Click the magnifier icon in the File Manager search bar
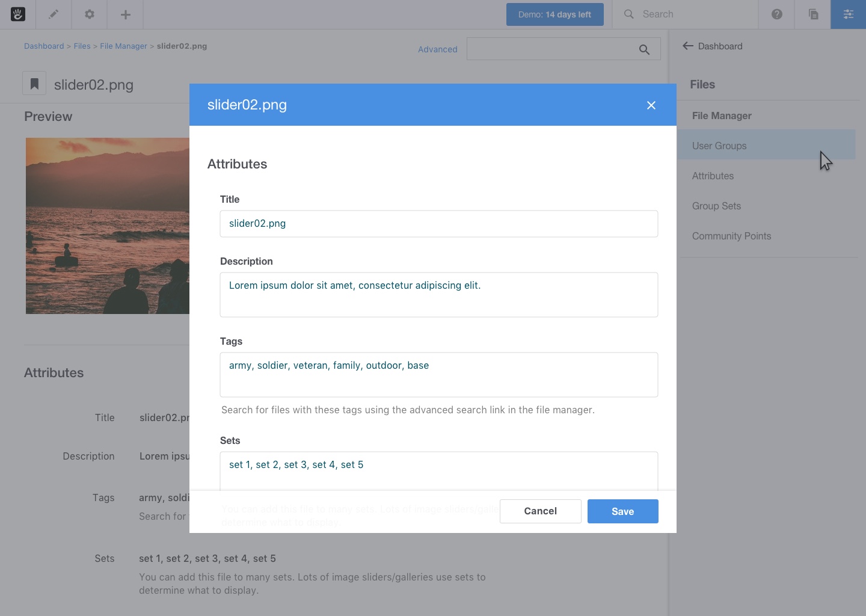The height and width of the screenshot is (616, 866). click(644, 50)
